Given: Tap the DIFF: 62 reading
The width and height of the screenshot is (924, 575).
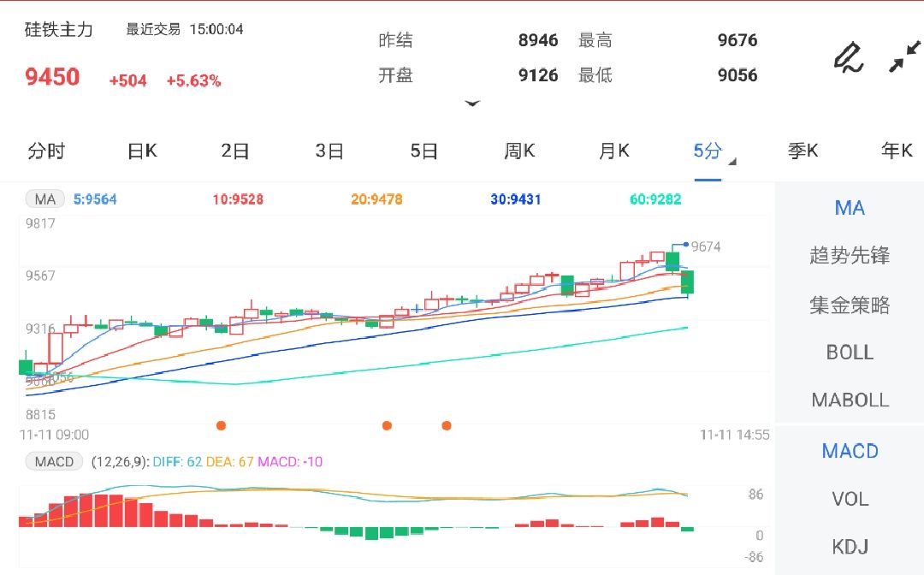Looking at the screenshot, I should pyautogui.click(x=177, y=461).
